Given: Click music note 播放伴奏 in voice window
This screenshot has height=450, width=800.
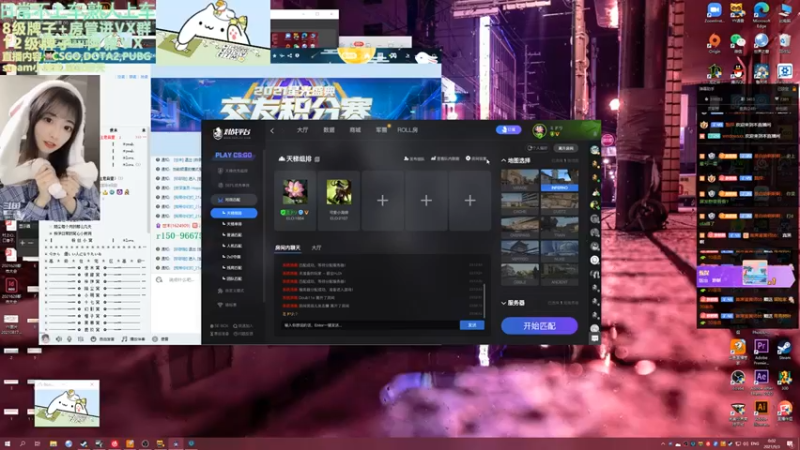Looking at the screenshot, I should coord(133,339).
